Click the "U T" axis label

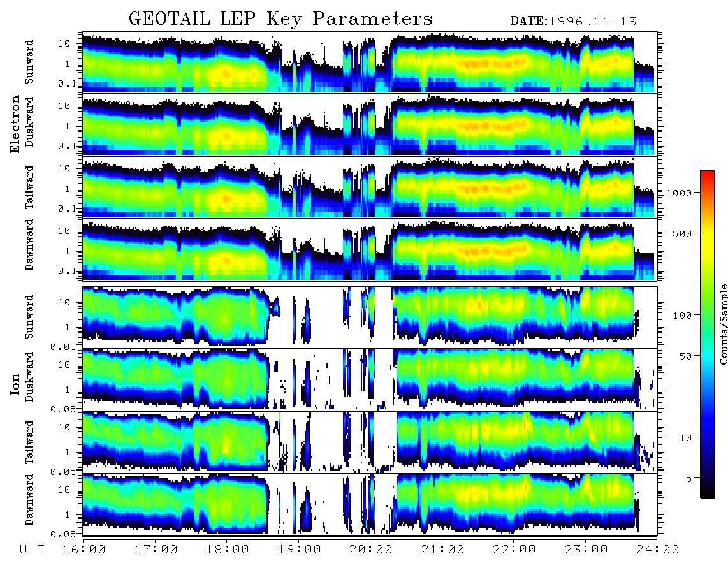32,550
